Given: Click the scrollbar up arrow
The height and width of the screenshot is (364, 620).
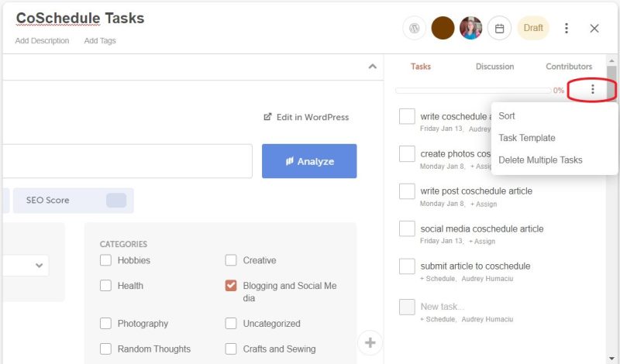Looking at the screenshot, I should pyautogui.click(x=611, y=61).
